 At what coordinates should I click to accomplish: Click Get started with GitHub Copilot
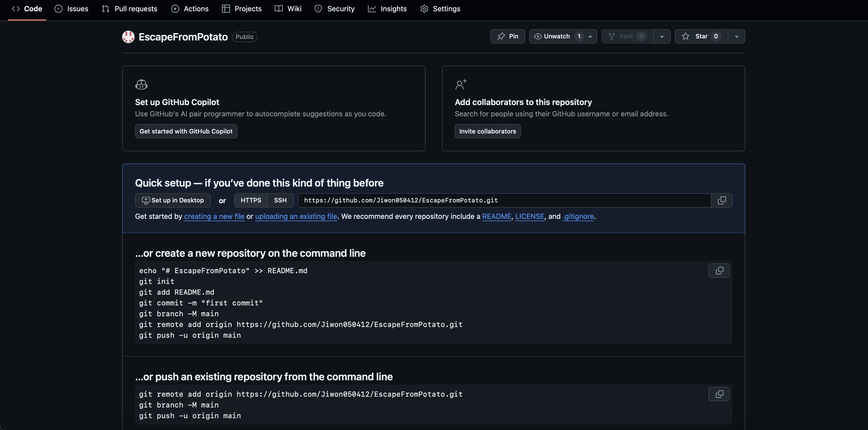[186, 131]
